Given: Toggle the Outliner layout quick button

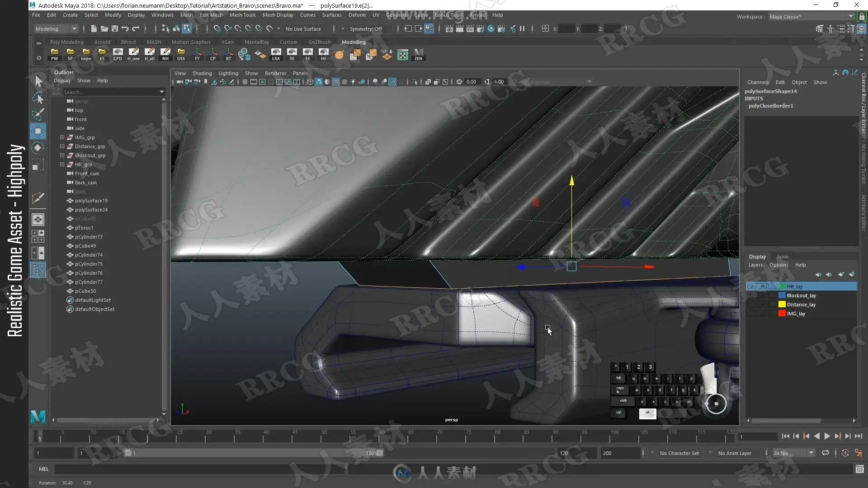Looking at the screenshot, I should 38,270.
